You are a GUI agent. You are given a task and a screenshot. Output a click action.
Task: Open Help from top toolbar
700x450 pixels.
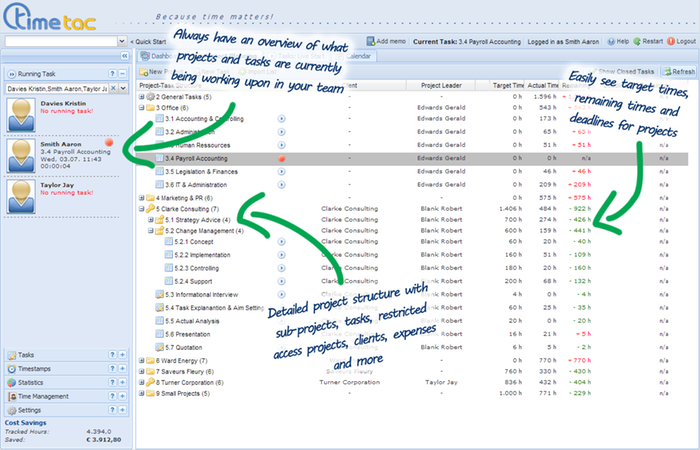618,41
